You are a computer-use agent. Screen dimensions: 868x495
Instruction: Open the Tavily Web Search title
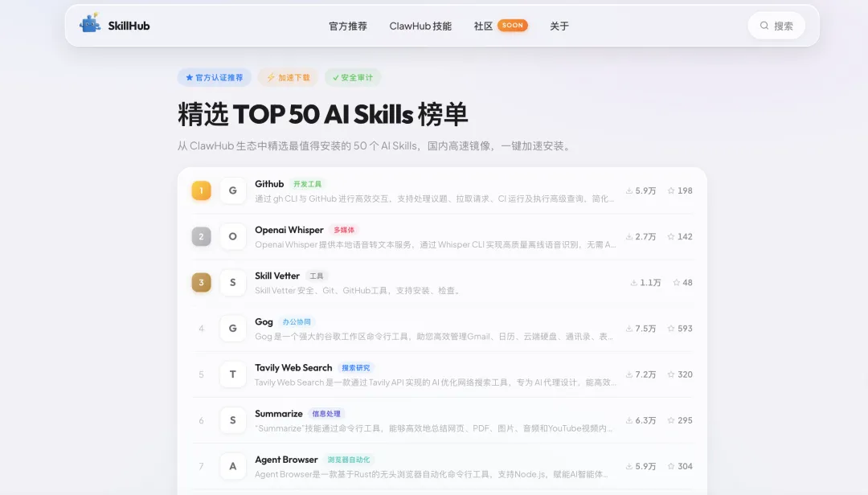click(x=293, y=368)
